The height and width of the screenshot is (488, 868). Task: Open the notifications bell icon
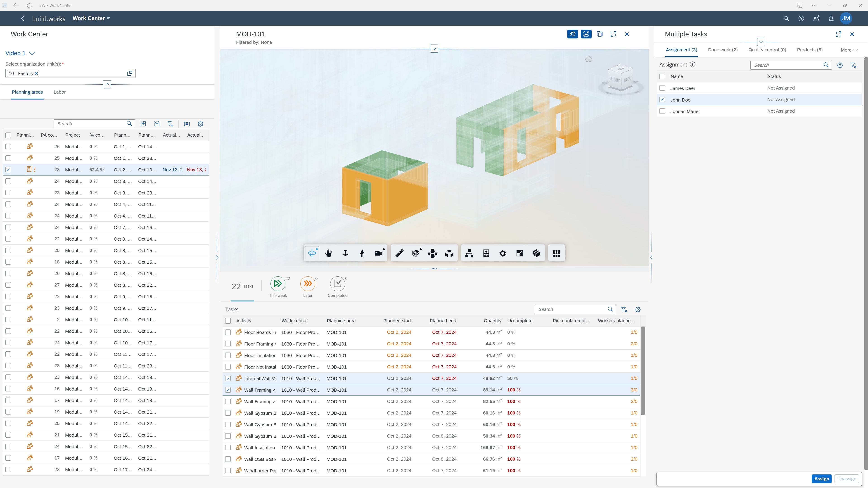pyautogui.click(x=831, y=19)
